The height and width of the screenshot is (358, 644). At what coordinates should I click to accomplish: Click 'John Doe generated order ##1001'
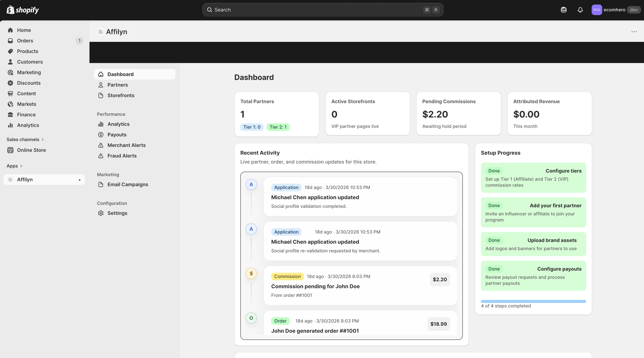tap(315, 331)
